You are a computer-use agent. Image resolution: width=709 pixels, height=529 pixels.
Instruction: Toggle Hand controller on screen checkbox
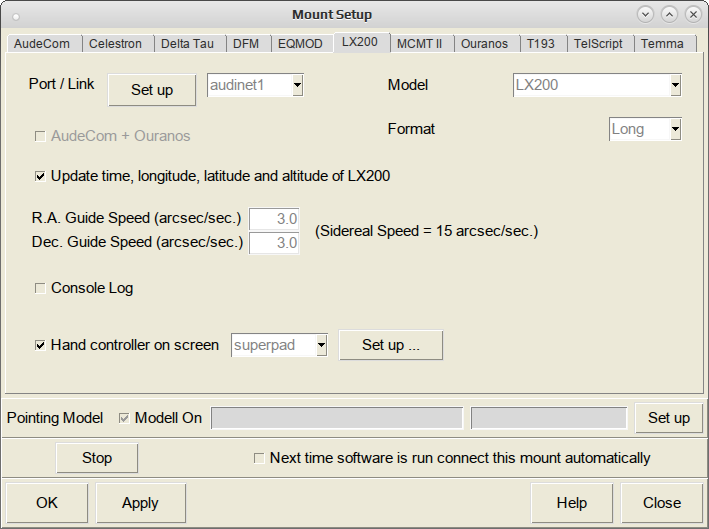40,345
